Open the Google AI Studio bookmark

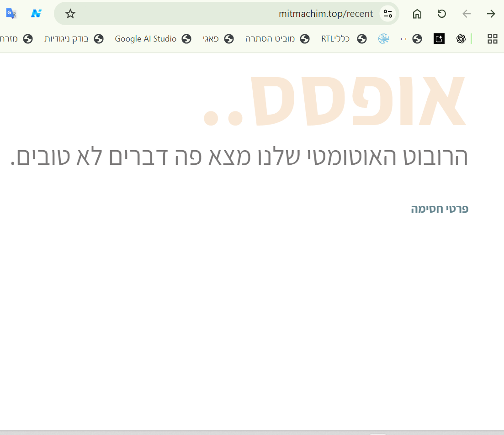(x=145, y=39)
